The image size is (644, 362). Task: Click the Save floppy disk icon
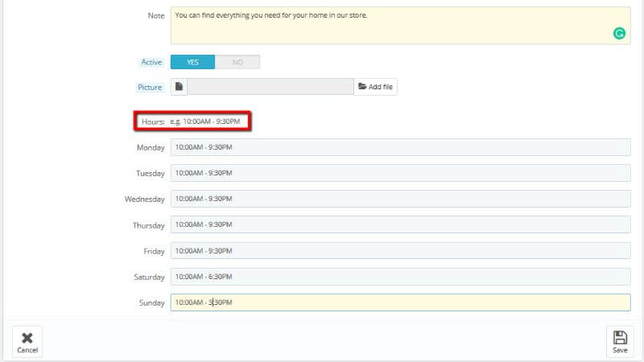[x=620, y=337]
